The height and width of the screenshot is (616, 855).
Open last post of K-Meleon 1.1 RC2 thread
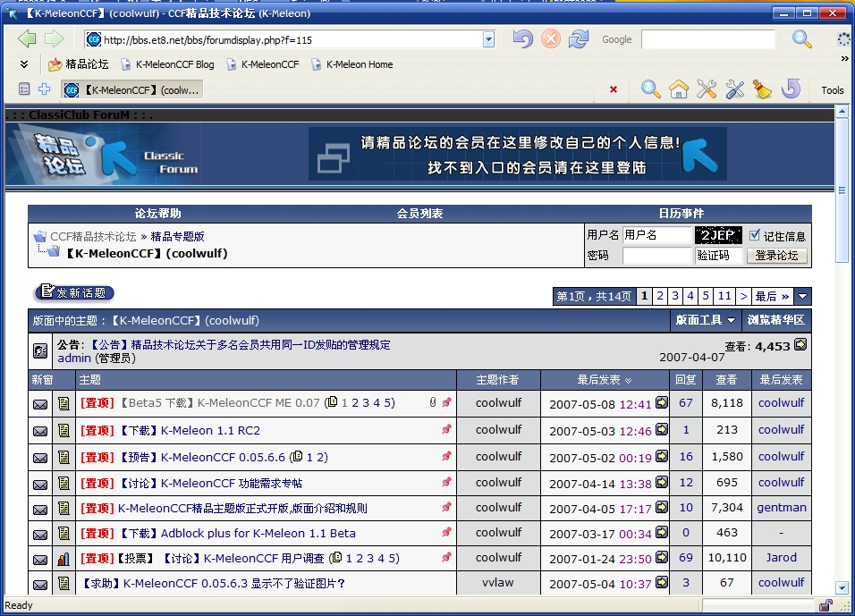click(x=662, y=429)
